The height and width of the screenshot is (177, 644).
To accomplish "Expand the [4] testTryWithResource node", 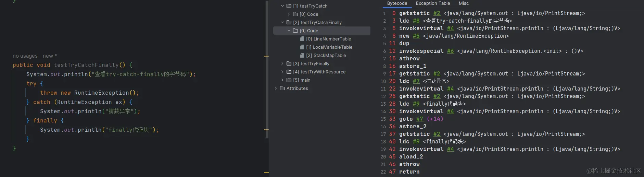I will point(282,72).
